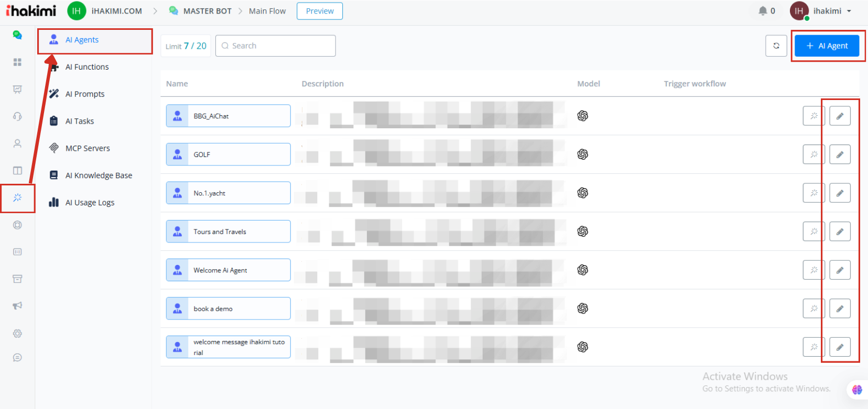Viewport: 868px width, 409px height.
Task: Open the AI hub sparkle icon in left sidebar
Action: coord(17,198)
